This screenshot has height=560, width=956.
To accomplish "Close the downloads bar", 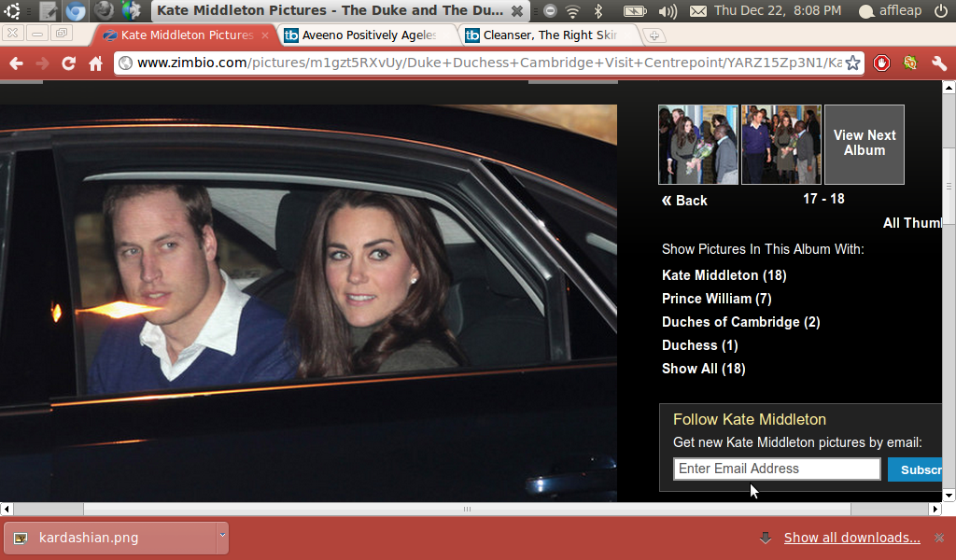I will (x=939, y=538).
